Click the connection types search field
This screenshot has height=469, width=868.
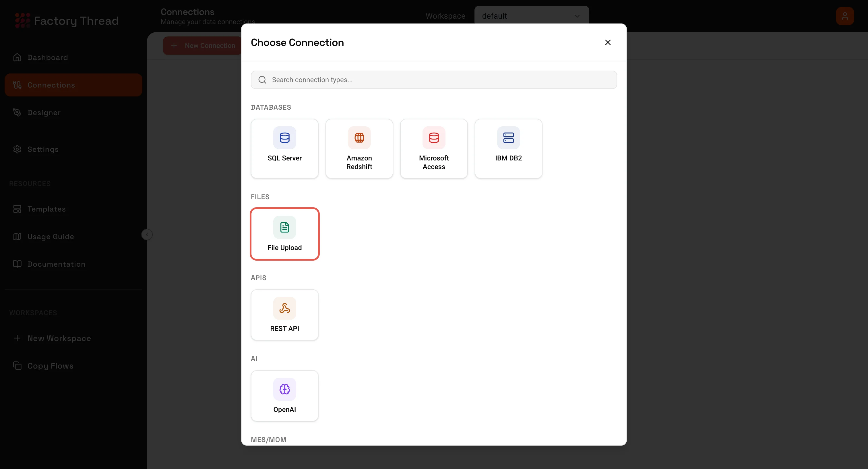434,80
